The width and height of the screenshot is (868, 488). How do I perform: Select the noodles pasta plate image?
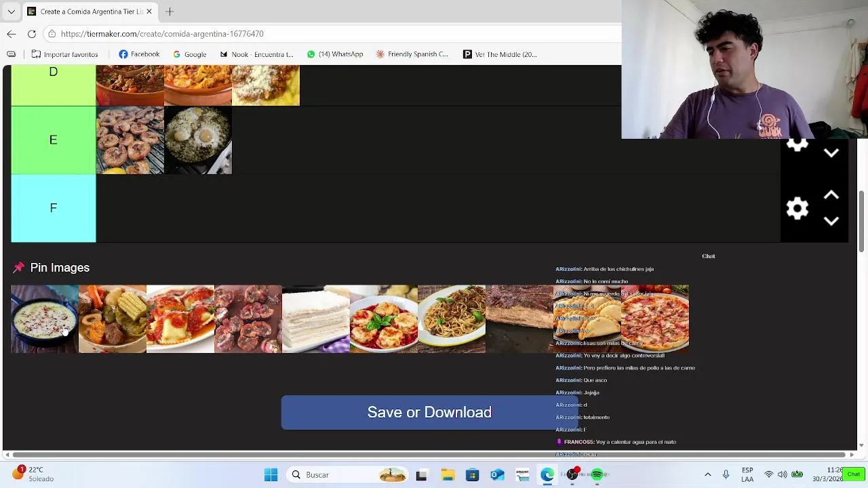pos(452,319)
